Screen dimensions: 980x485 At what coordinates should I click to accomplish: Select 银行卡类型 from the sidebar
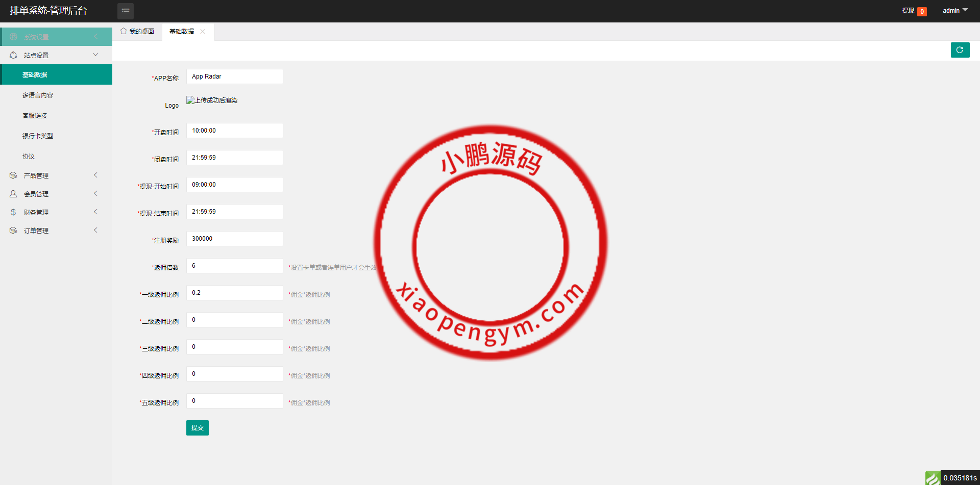click(x=38, y=136)
